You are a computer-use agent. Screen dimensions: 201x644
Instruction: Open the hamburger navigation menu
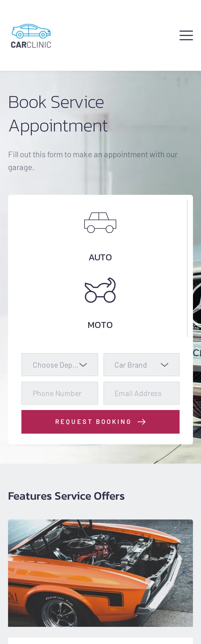186,35
